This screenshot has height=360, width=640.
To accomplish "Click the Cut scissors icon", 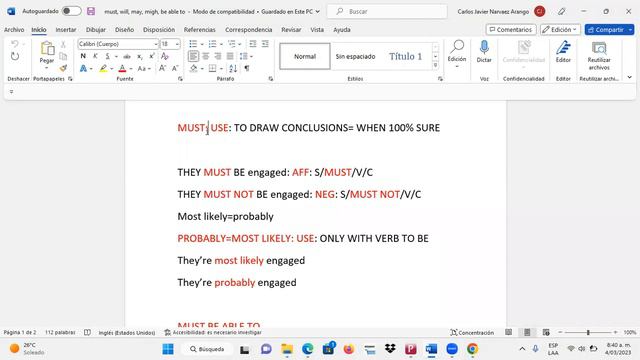I will [x=63, y=44].
